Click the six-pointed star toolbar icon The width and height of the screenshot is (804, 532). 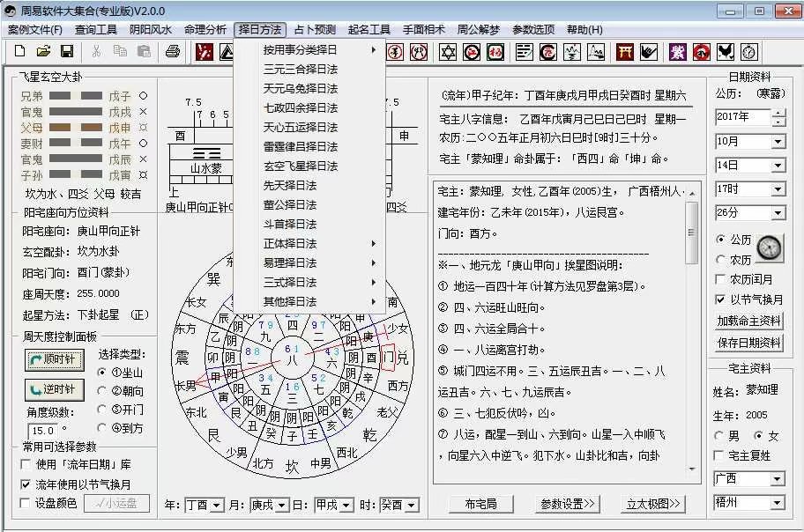pos(448,52)
